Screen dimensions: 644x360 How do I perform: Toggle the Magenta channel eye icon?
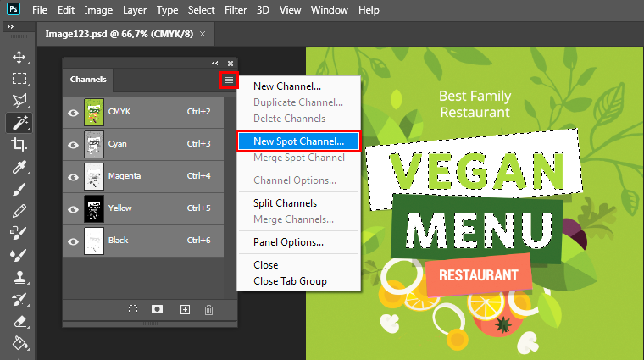(73, 176)
